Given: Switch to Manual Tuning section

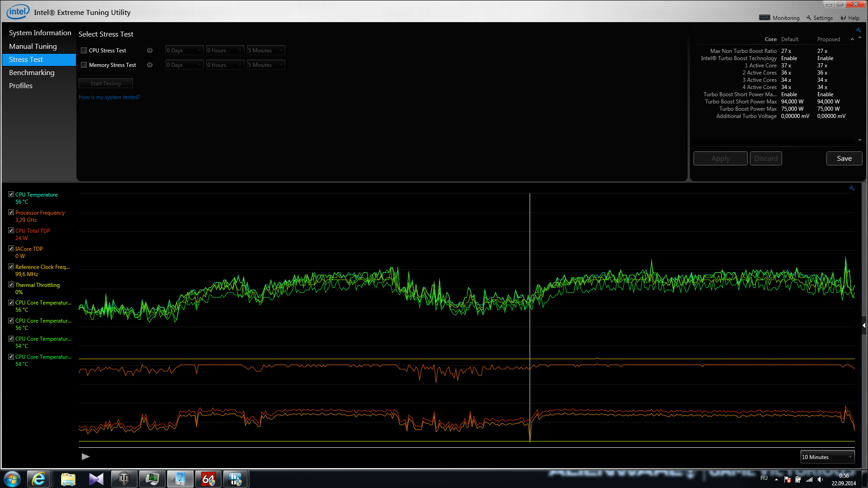Looking at the screenshot, I should 33,46.
